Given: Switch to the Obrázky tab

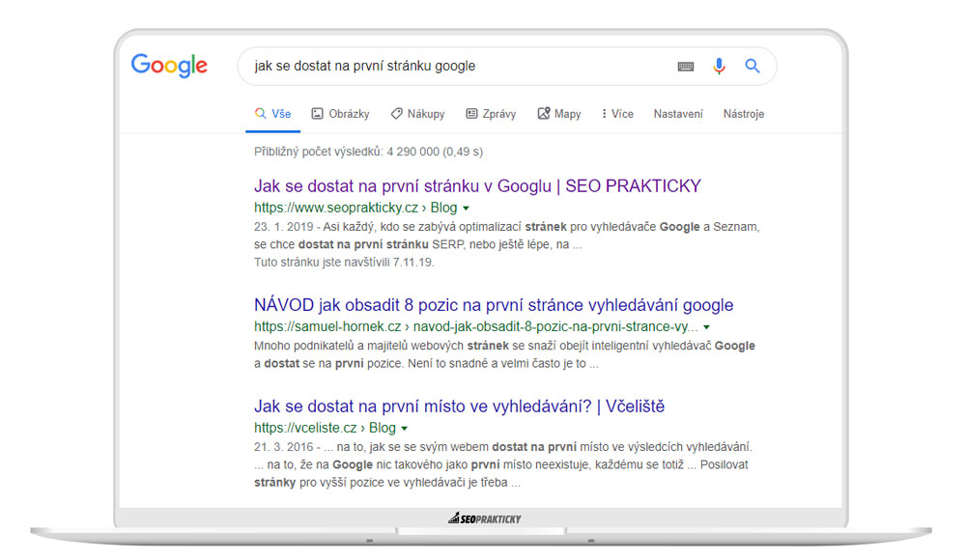Looking at the screenshot, I should pos(340,114).
